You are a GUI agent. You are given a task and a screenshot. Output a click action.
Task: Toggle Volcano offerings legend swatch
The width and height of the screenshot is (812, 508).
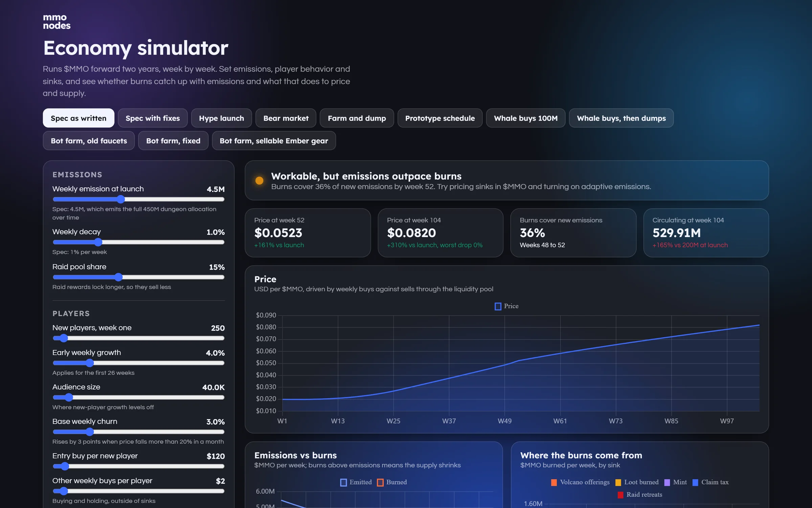tap(554, 483)
